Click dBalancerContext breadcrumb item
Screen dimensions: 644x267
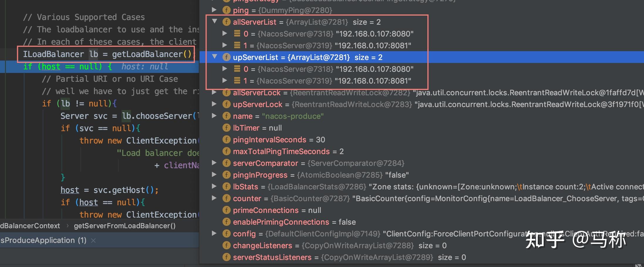tap(30, 226)
